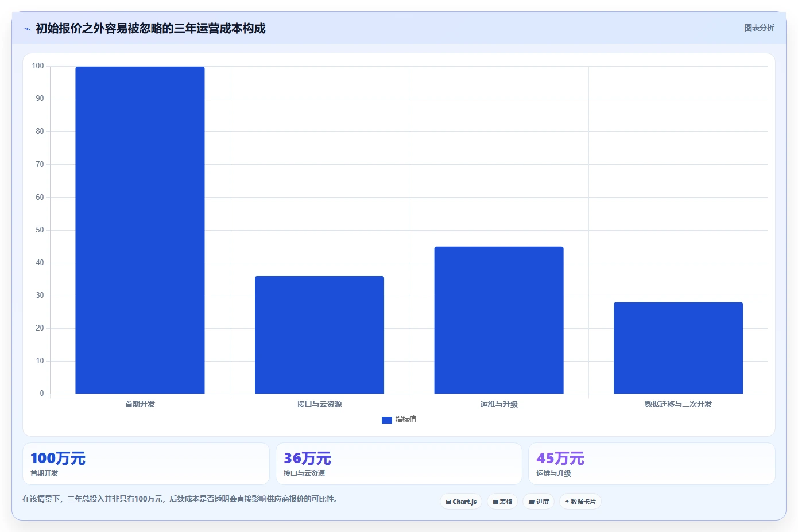
Task: Click the footer note about 三年总投入
Action: click(181, 499)
